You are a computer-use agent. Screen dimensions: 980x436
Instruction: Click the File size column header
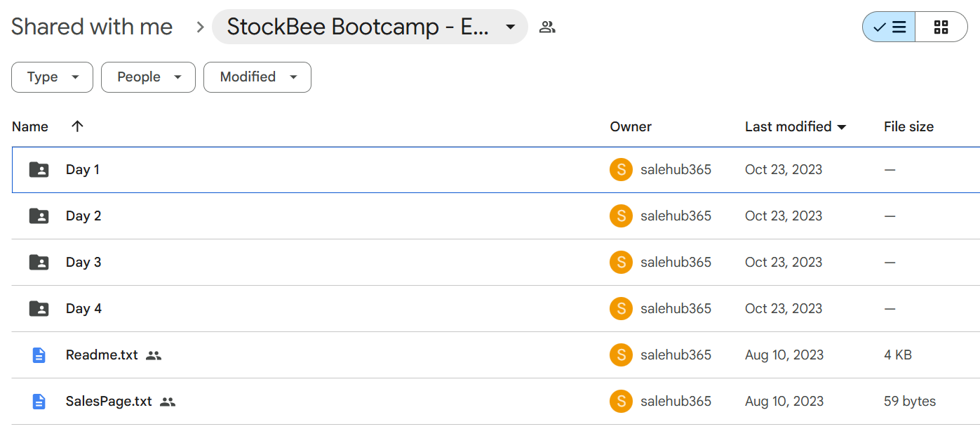(908, 126)
